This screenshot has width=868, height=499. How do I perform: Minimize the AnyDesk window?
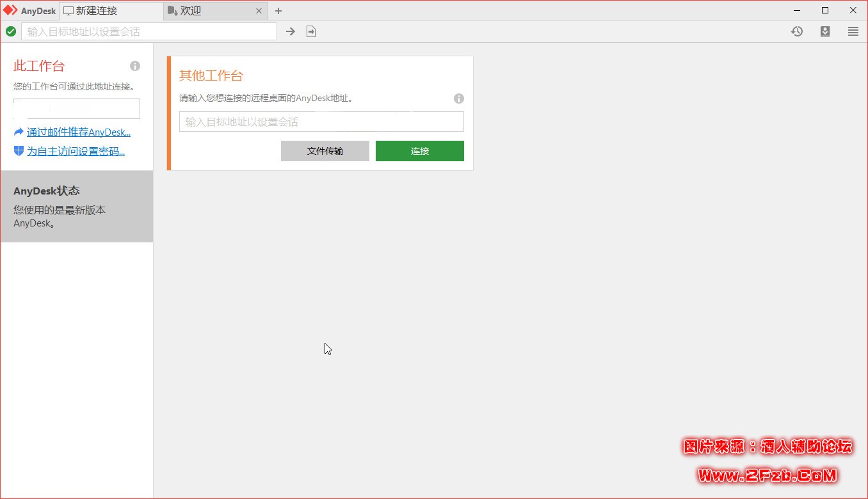pos(797,10)
